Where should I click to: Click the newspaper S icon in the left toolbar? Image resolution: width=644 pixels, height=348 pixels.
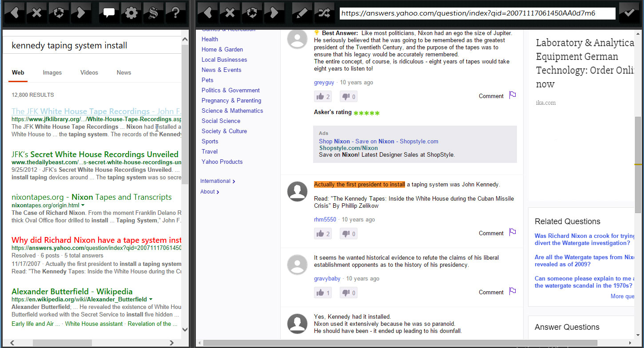[153, 13]
